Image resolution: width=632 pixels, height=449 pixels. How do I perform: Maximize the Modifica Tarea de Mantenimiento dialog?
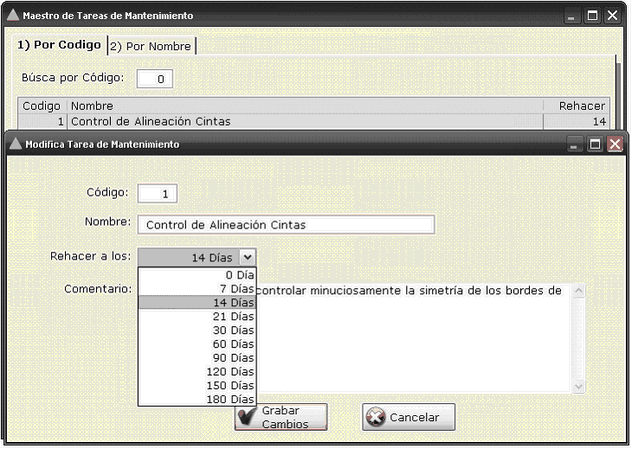[595, 144]
